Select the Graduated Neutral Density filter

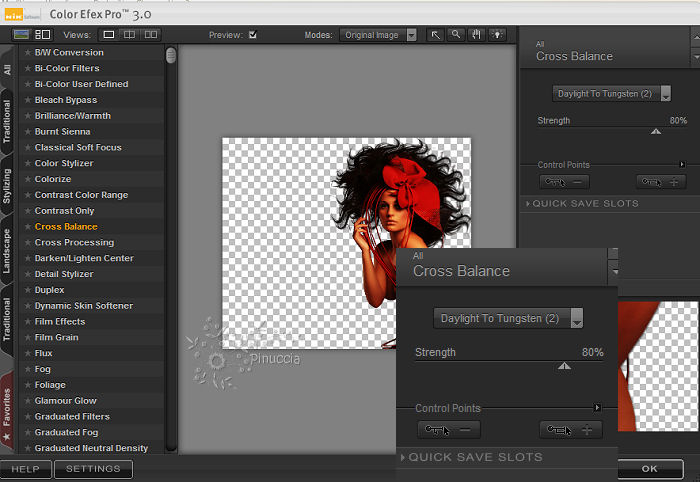click(91, 448)
